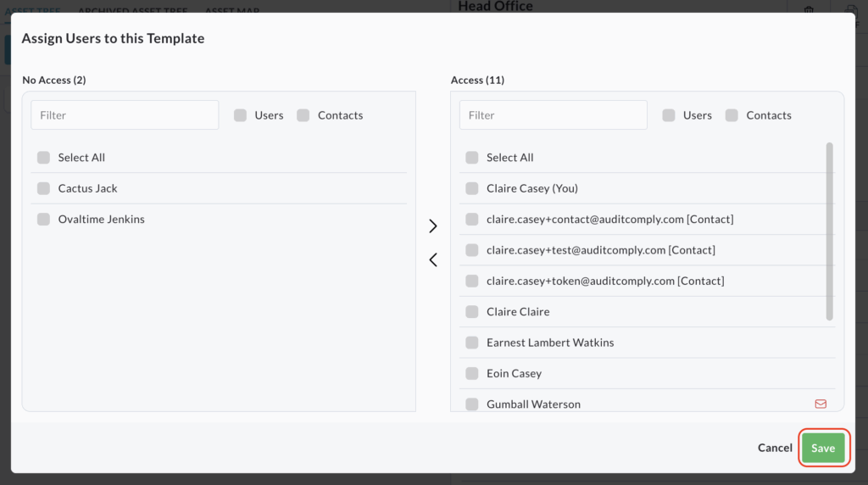Click the Access list vertical scrollbar
The height and width of the screenshot is (485, 868).
click(829, 231)
